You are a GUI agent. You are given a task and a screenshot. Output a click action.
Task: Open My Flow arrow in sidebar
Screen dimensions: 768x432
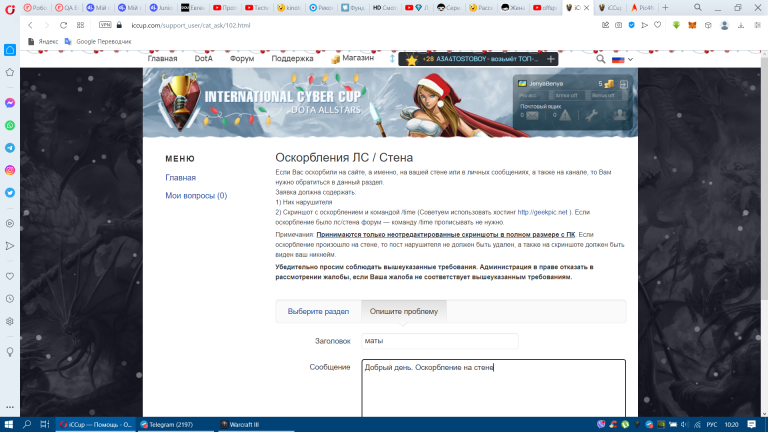click(10, 246)
